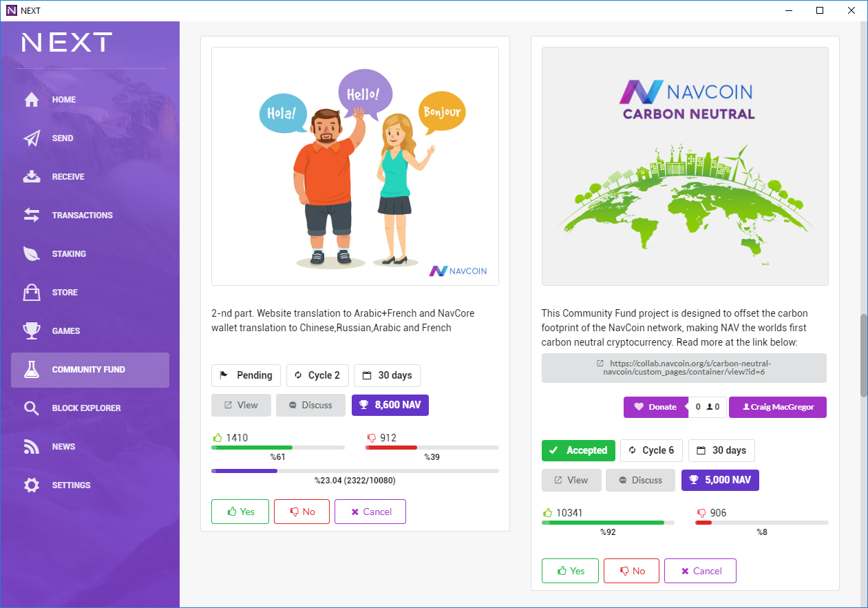Discuss the translation proposal
Image resolution: width=868 pixels, height=608 pixels.
click(x=310, y=405)
